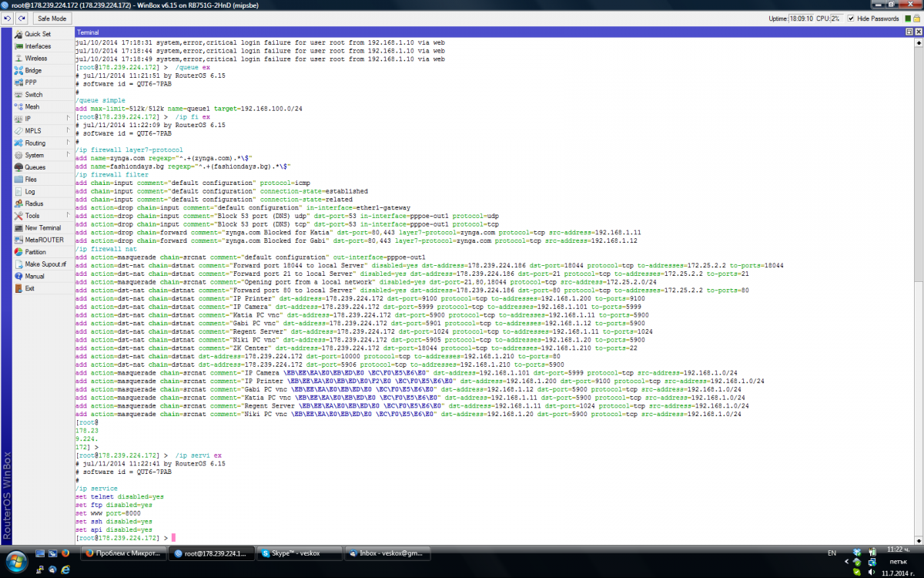Viewport: 924px width, 578px height.
Task: Open the Wireless menu item
Action: coord(35,58)
